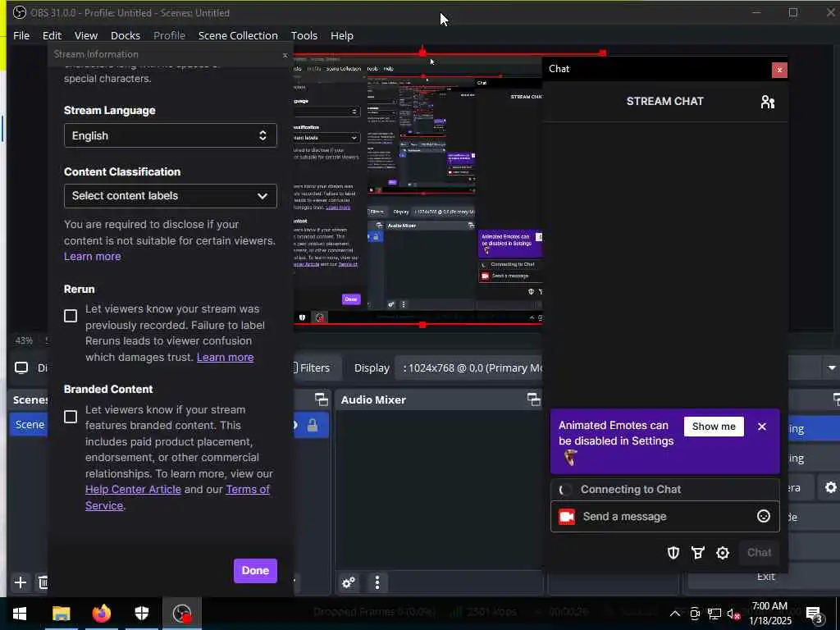Viewport: 840px width, 630px height.
Task: Open the Windows Start menu
Action: point(20,614)
